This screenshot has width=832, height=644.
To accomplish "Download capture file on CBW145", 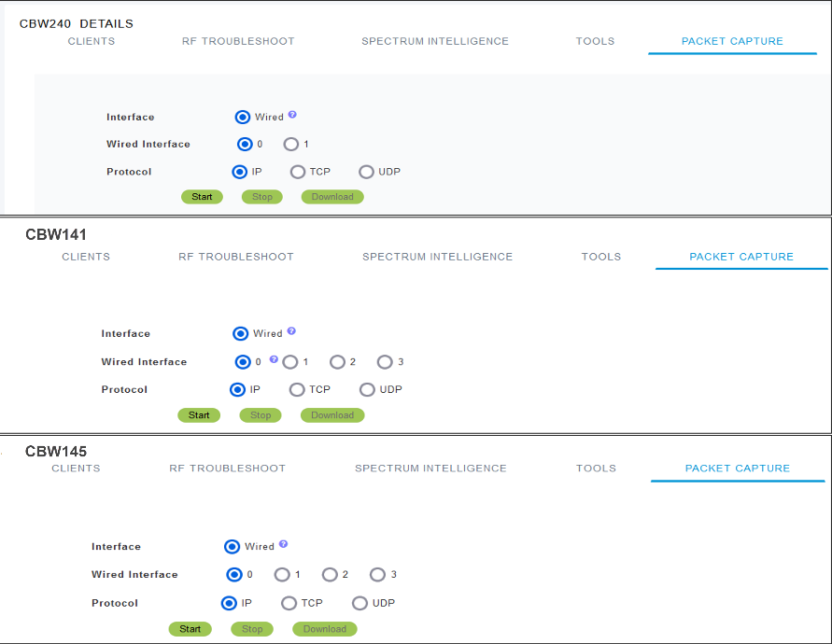I will pyautogui.click(x=325, y=629).
